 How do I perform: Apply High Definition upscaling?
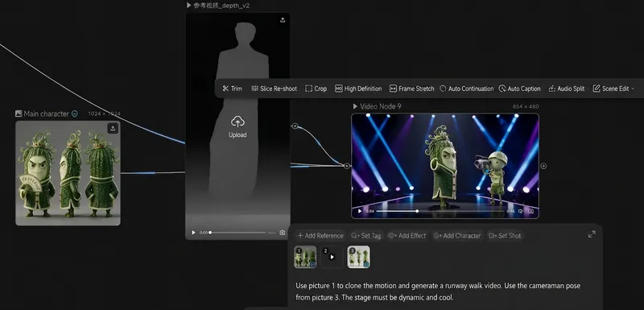[358, 89]
